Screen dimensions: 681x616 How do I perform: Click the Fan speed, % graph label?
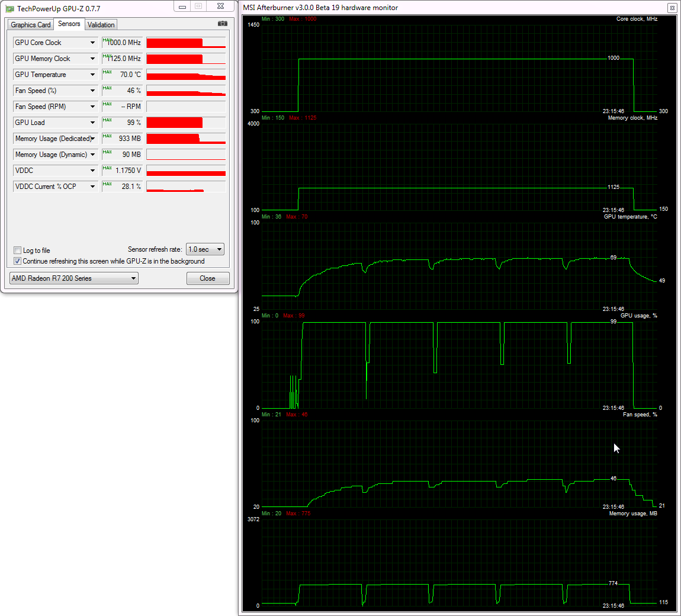(640, 415)
